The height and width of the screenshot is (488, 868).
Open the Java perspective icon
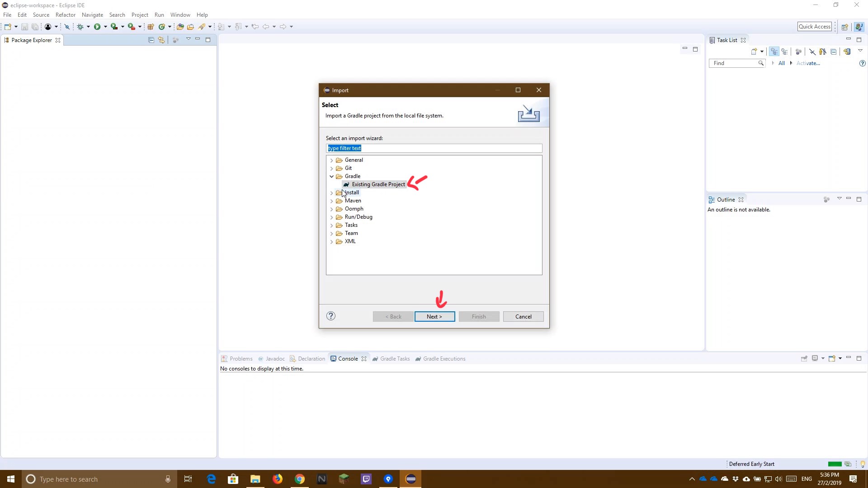point(859,27)
